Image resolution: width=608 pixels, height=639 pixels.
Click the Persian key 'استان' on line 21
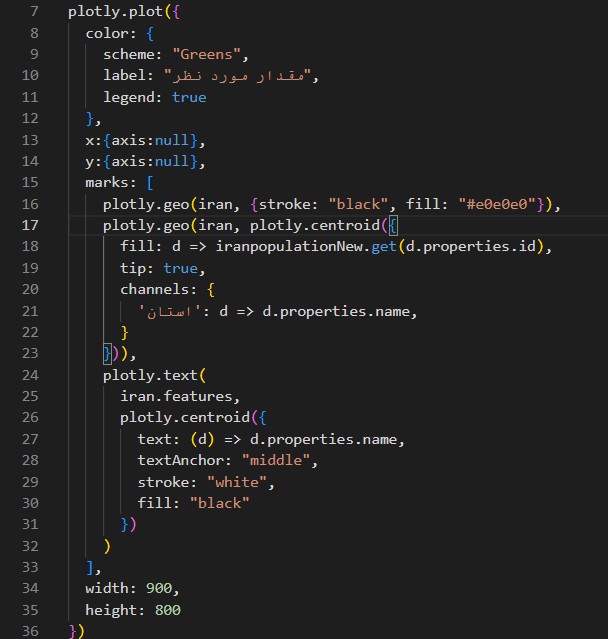point(169,312)
